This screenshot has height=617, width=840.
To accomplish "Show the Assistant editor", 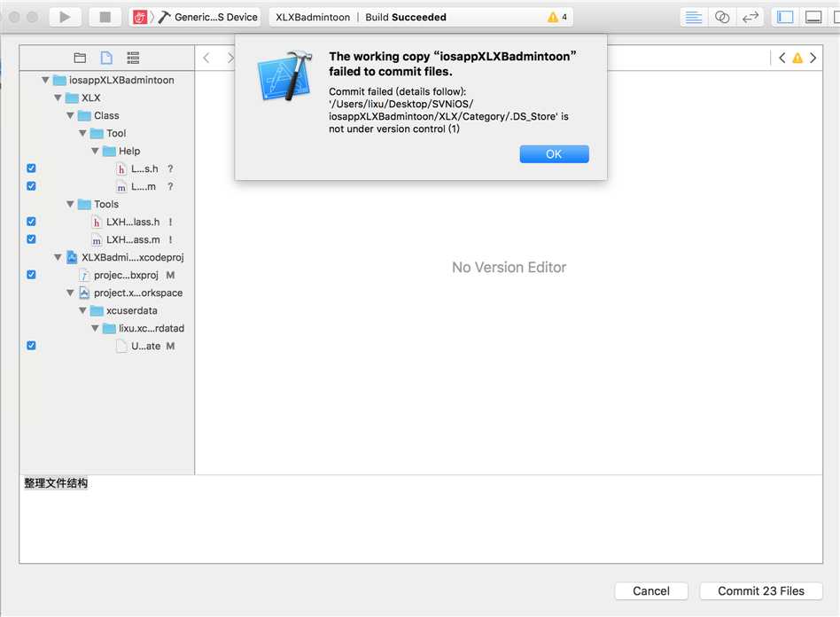I will [x=721, y=17].
